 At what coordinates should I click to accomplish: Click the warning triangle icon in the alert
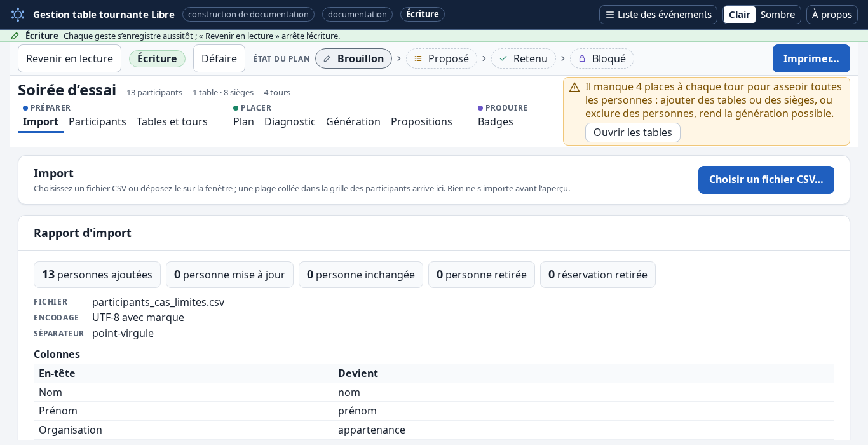tap(574, 87)
